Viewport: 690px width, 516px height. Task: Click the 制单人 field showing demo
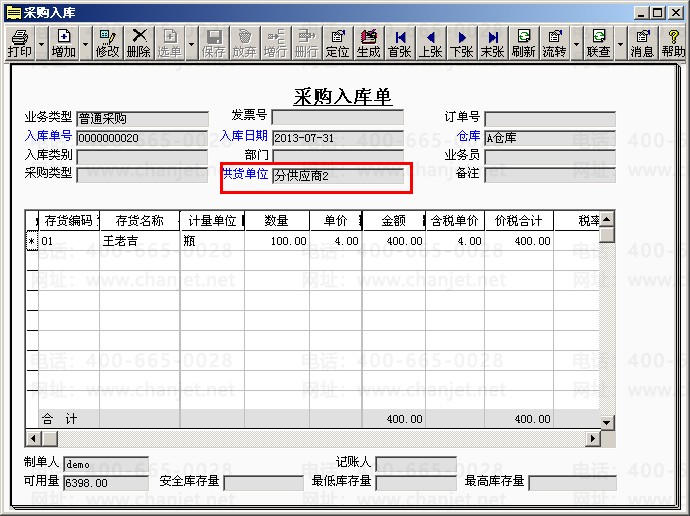pos(106,465)
